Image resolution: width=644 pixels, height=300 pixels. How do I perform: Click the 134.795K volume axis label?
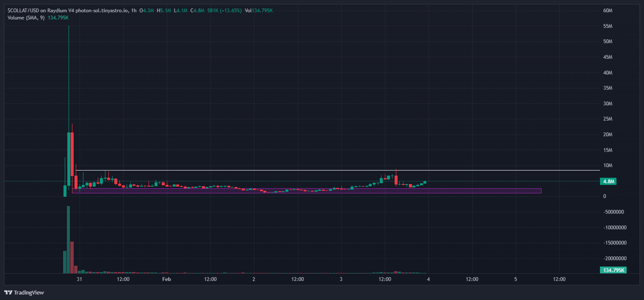tap(613, 270)
